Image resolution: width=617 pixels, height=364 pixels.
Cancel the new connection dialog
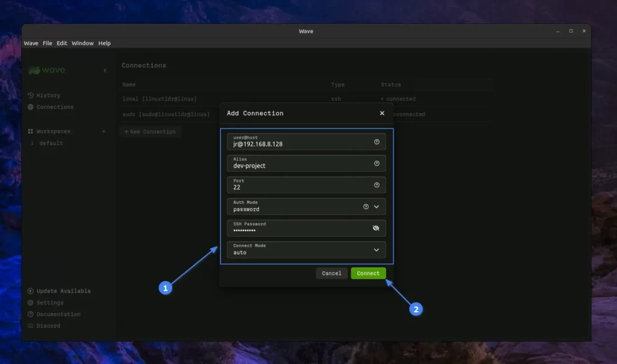331,273
